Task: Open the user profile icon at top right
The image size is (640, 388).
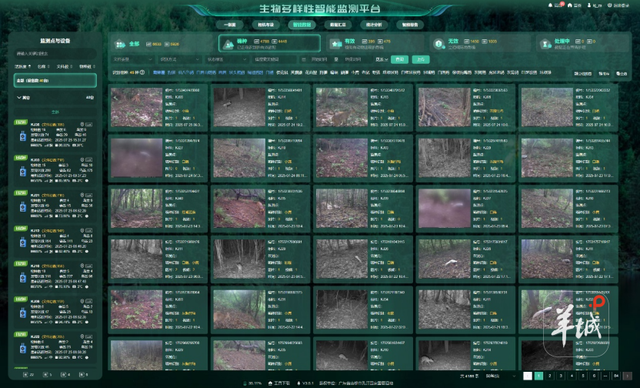Action: coord(589,5)
